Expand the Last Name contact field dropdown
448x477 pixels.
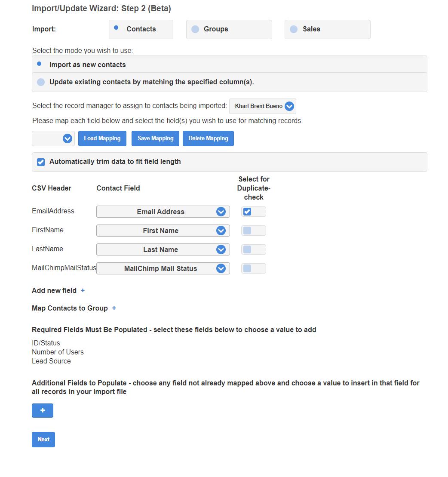[163, 249]
